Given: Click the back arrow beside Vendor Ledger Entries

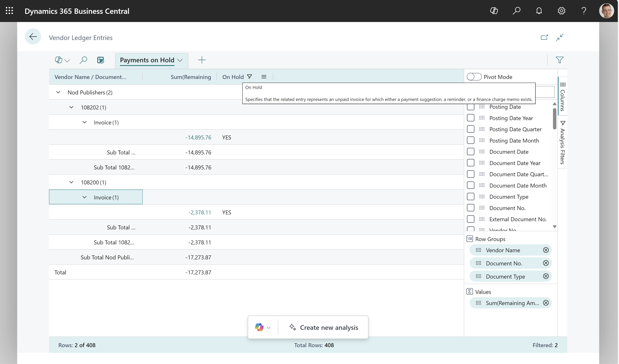Looking at the screenshot, I should point(33,37).
